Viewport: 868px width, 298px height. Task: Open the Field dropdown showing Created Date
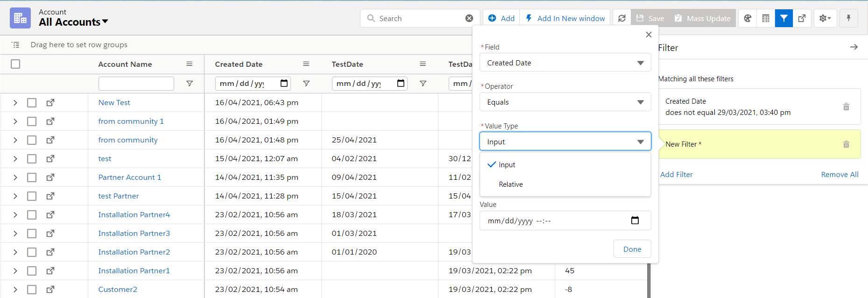pos(565,63)
